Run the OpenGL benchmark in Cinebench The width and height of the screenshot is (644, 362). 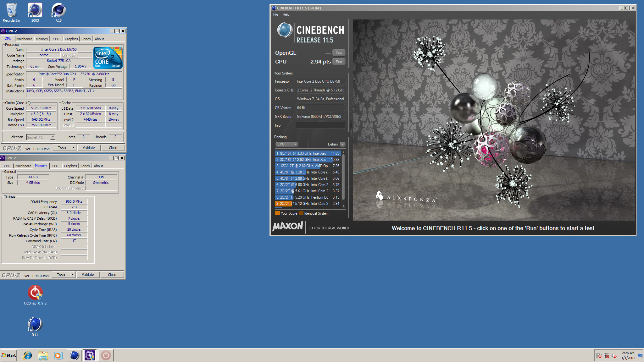(x=339, y=53)
